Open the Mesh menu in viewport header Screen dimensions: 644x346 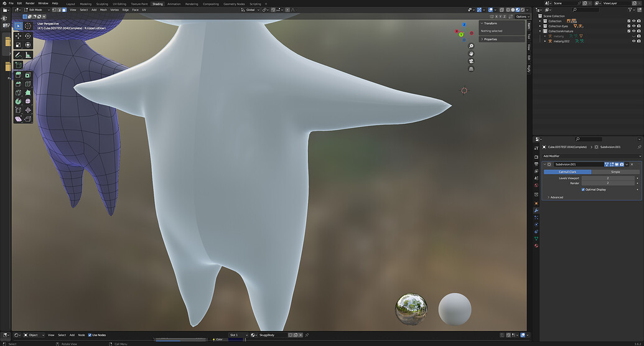pyautogui.click(x=103, y=10)
